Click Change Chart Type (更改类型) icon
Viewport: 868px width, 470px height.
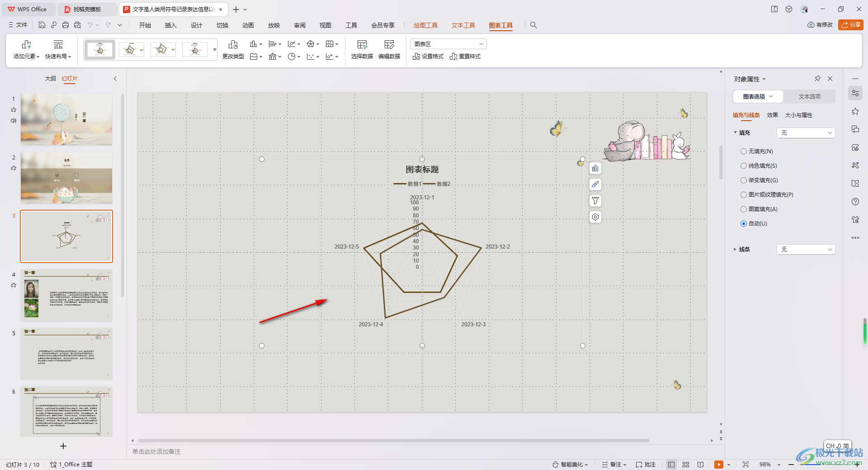coord(233,49)
